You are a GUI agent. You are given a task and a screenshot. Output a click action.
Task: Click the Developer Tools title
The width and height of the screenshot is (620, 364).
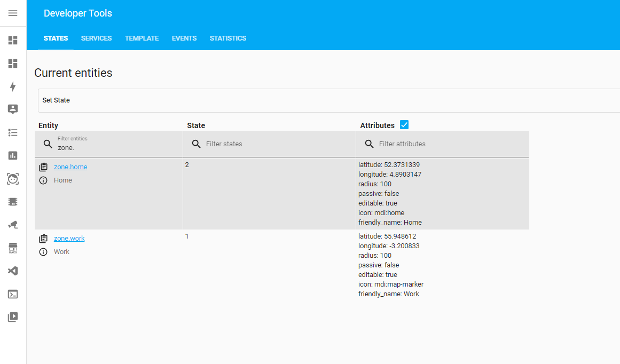point(78,13)
